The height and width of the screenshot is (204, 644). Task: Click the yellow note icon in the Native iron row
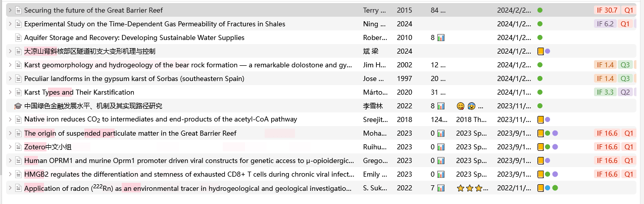(x=540, y=119)
